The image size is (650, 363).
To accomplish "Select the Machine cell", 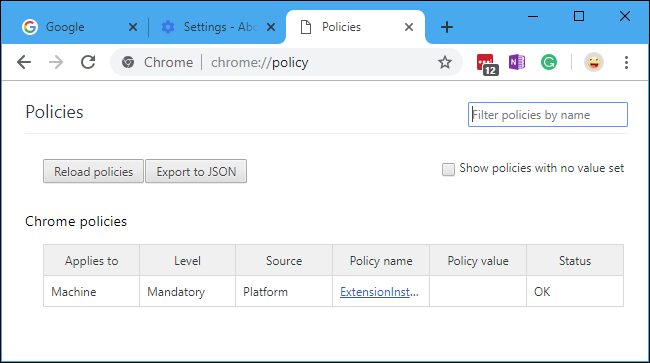I will pos(91,292).
